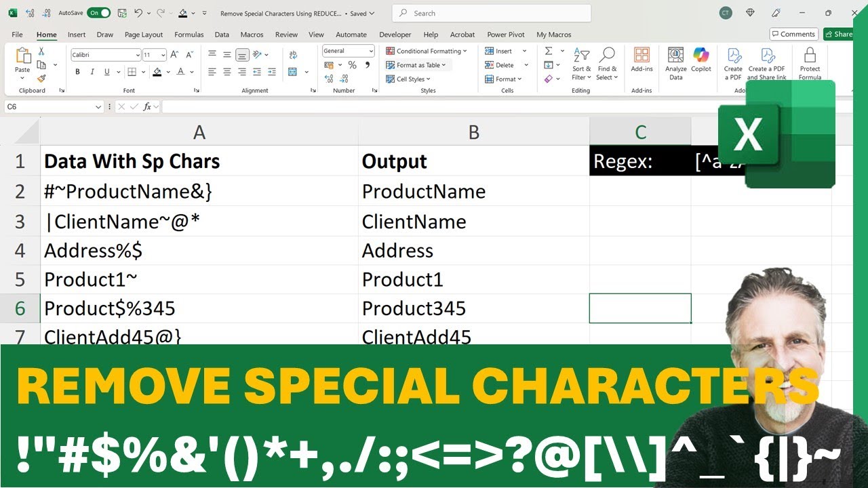This screenshot has width=868, height=488.
Task: Click the Wrap Text icon
Action: 294,55
